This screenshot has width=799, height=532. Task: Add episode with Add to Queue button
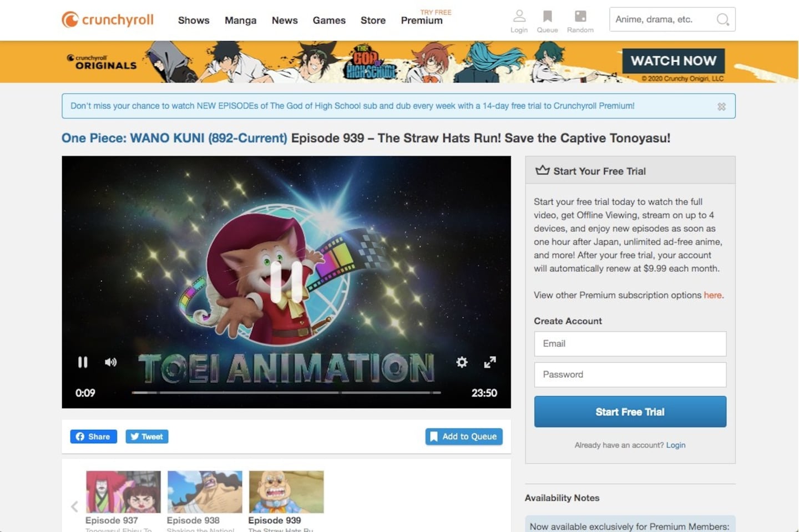(464, 437)
